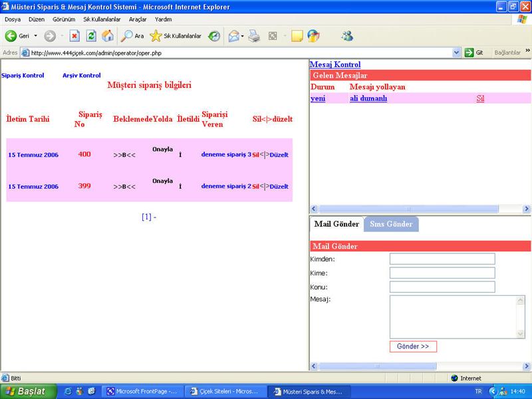The image size is (532, 399).
Task: Refresh the page with green arrows icon
Action: (x=91, y=36)
